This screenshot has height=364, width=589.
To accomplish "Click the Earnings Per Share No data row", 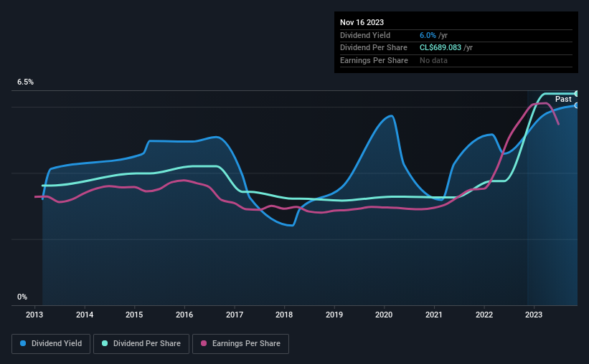I will [x=456, y=60].
